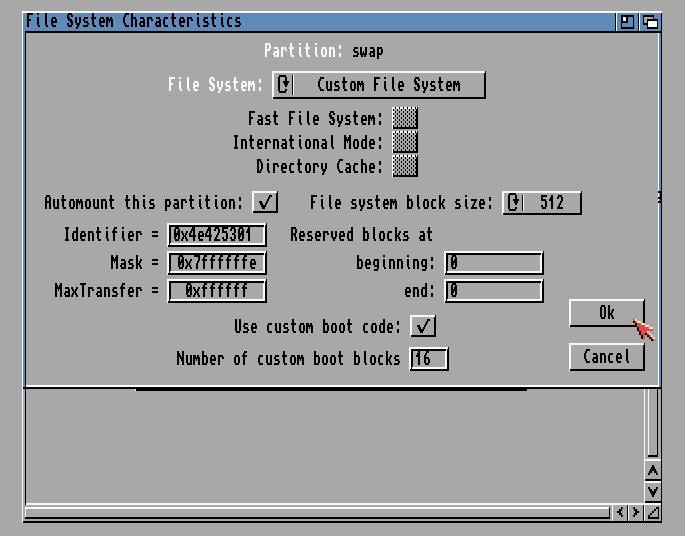The width and height of the screenshot is (685, 536).
Task: Click the zoom gadget in title bar
Action: [x=628, y=21]
